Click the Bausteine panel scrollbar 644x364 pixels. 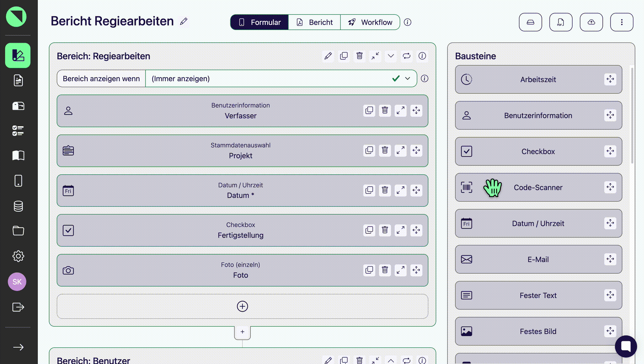(632, 115)
